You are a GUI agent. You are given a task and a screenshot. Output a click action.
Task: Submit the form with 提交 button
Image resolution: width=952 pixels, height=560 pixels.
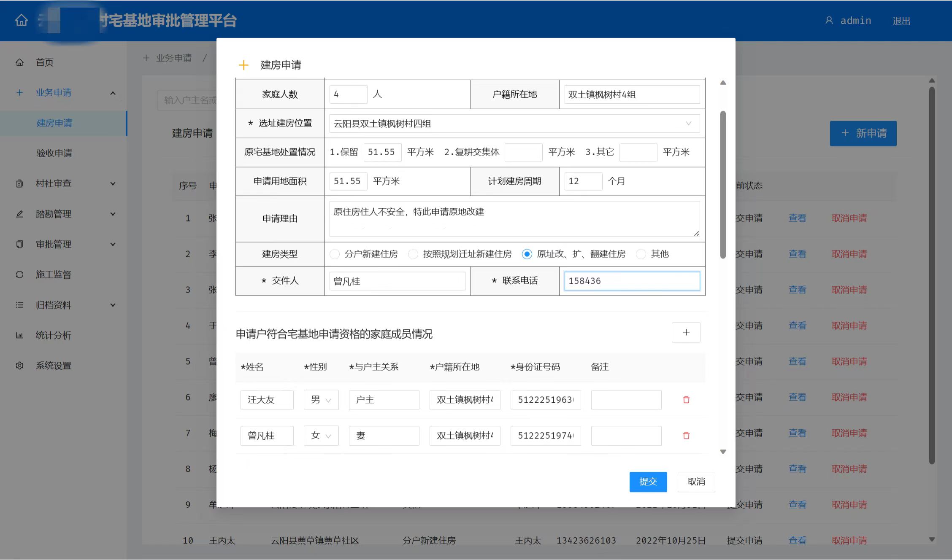[x=648, y=482]
